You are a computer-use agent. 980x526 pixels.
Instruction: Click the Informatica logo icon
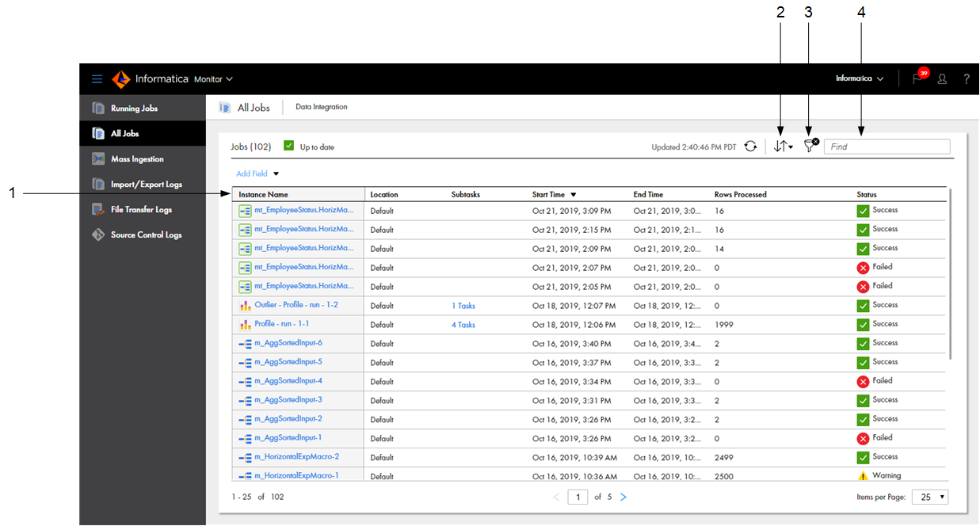(120, 79)
